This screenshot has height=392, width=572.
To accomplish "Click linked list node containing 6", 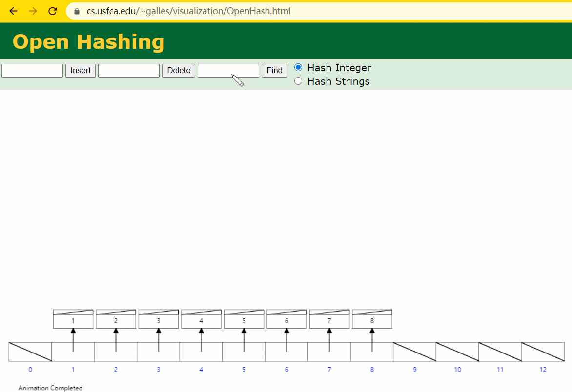I will click(x=286, y=319).
